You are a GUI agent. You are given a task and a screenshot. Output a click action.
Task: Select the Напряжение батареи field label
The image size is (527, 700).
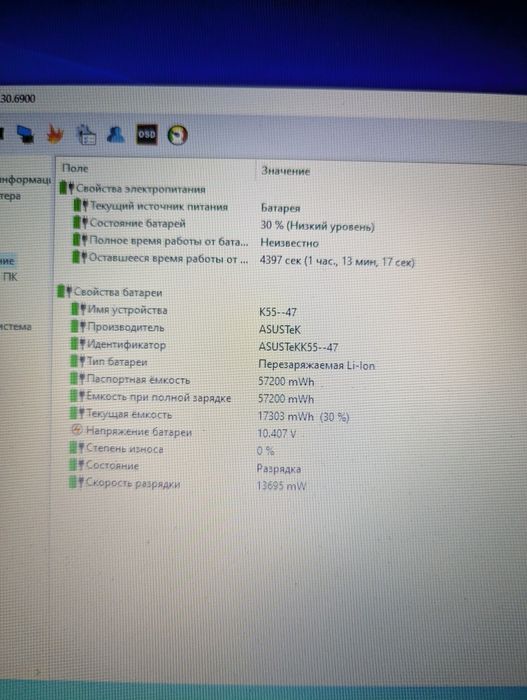click(x=138, y=431)
